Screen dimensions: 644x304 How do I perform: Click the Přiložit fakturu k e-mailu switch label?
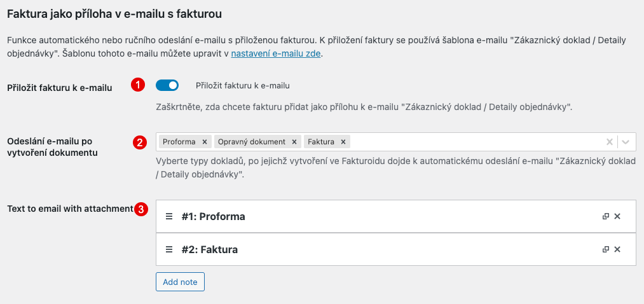tap(243, 85)
